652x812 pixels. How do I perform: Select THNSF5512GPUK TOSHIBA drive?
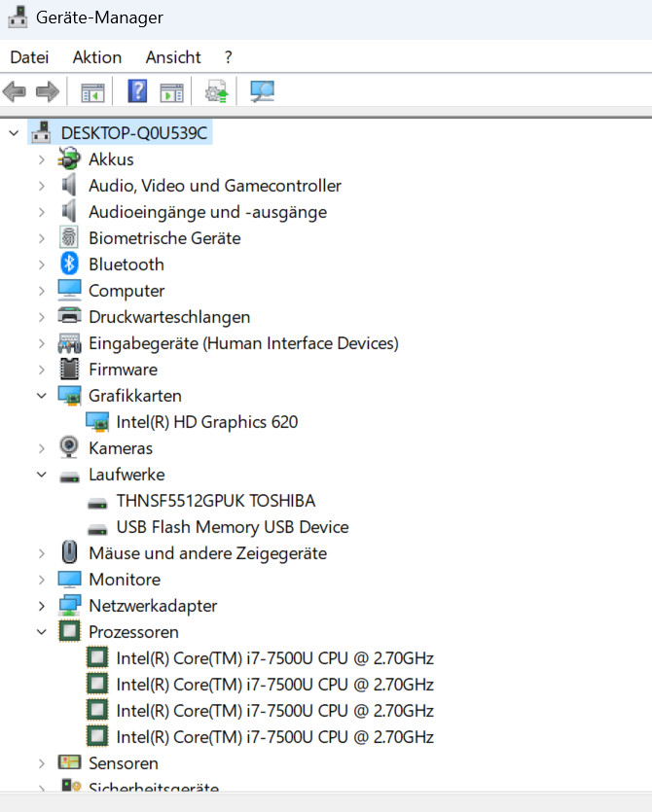coord(216,501)
